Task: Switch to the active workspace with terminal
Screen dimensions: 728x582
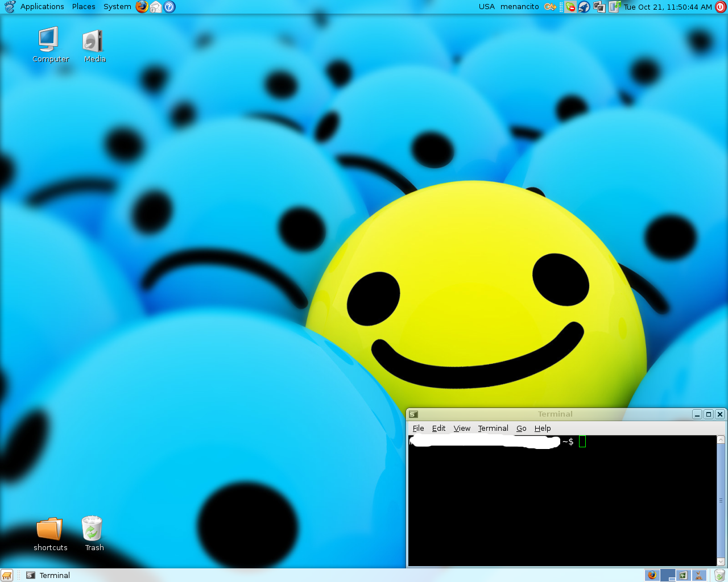Action: click(x=668, y=575)
